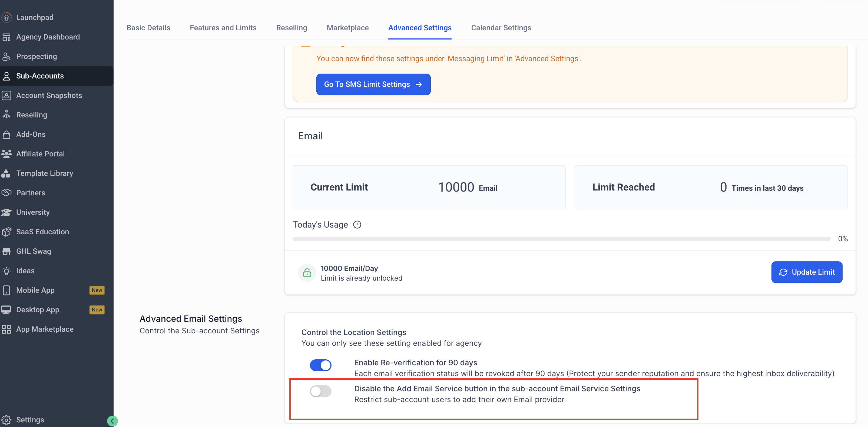Open the Calendar Settings tab

pos(501,28)
